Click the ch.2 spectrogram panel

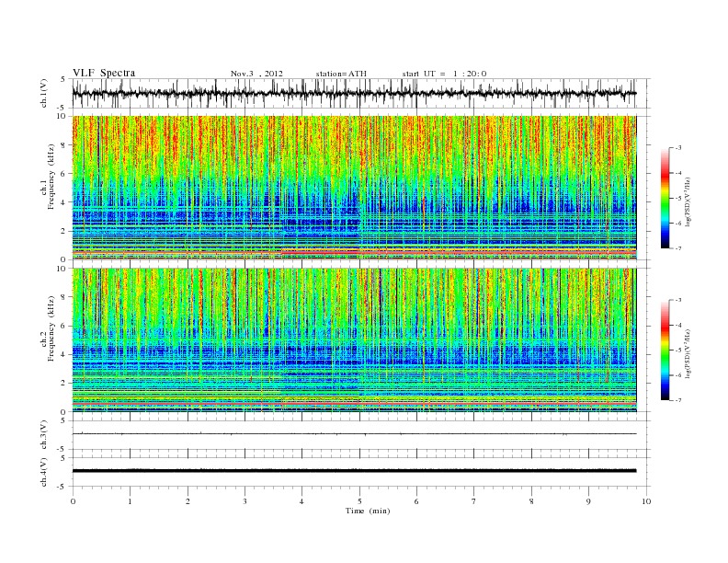[x=354, y=339]
